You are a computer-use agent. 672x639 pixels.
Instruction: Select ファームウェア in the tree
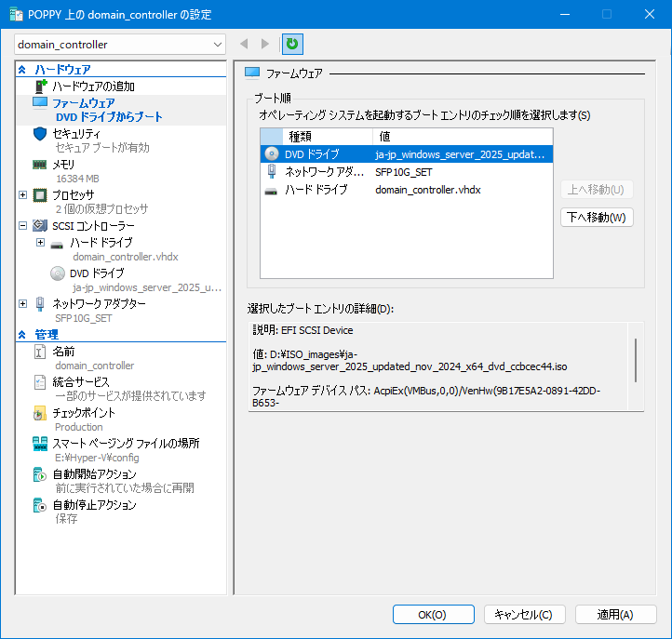tap(84, 103)
